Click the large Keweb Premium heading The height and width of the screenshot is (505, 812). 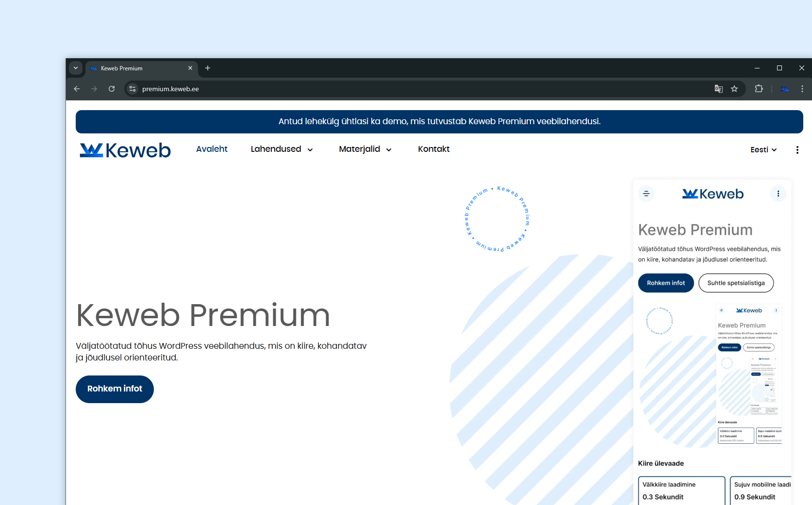(x=203, y=315)
